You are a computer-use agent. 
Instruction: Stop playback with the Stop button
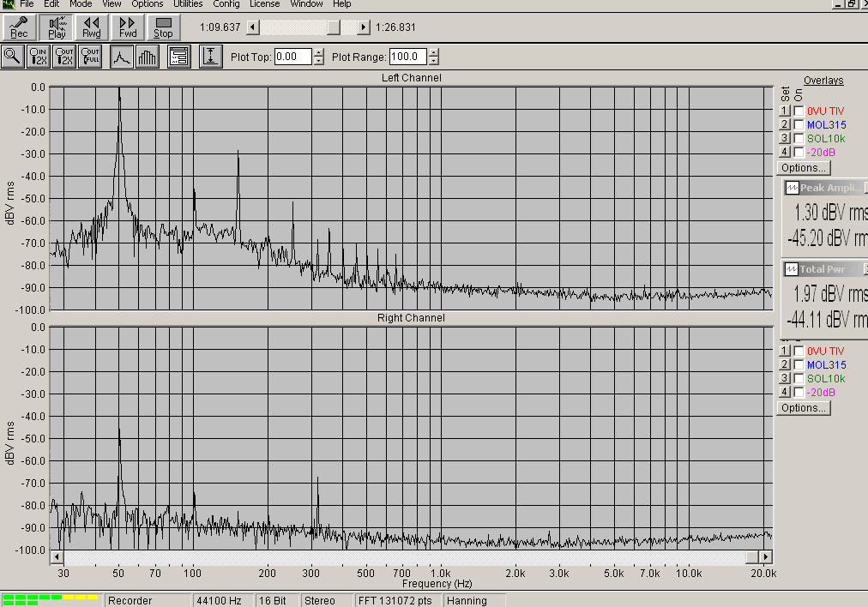pos(163,27)
